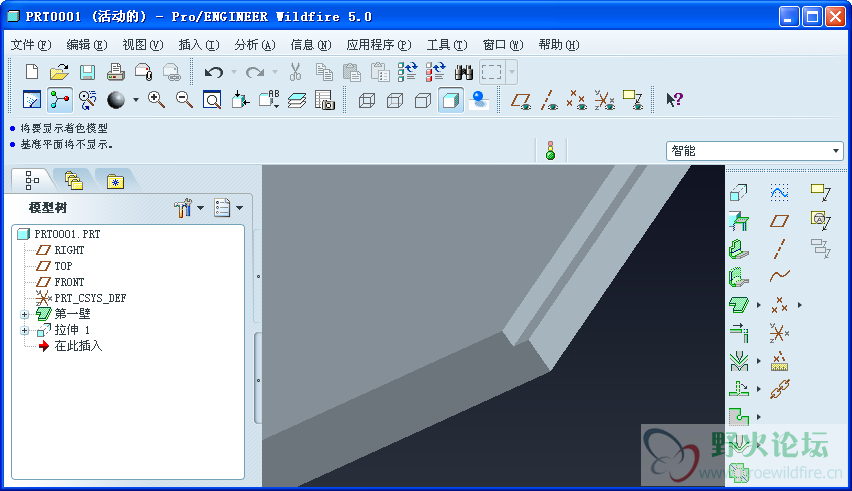This screenshot has height=491, width=852.
Task: Toggle datum axes display
Action: (549, 100)
